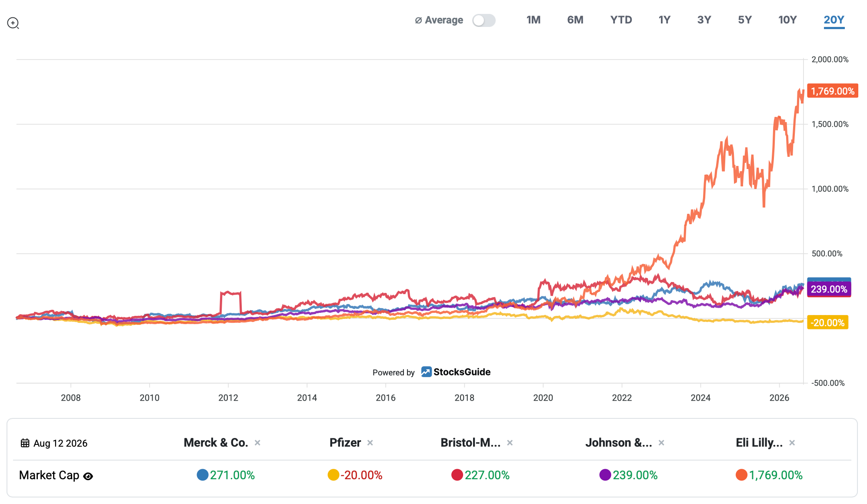
Task: Remove Johnson &... from the comparison
Action: pos(661,443)
